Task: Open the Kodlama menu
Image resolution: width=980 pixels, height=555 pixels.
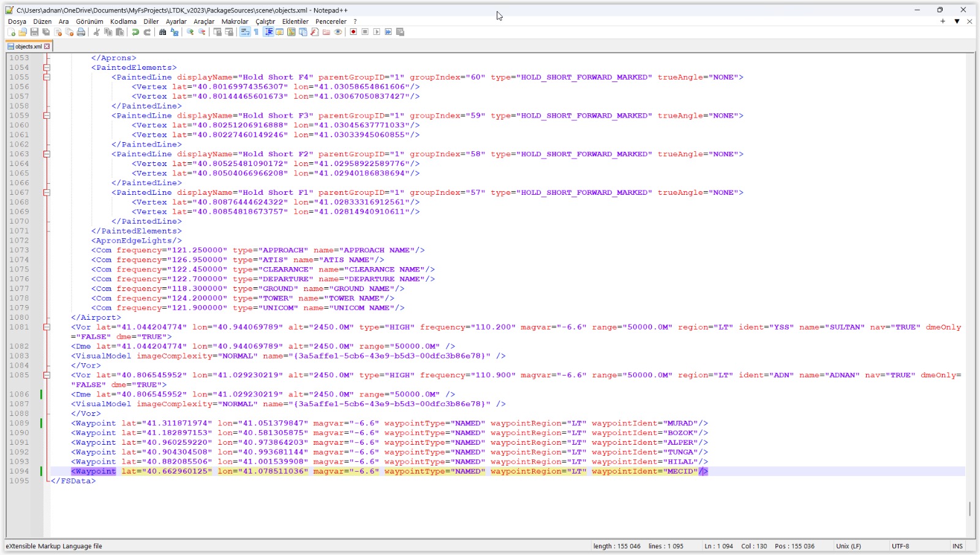Action: coord(123,21)
